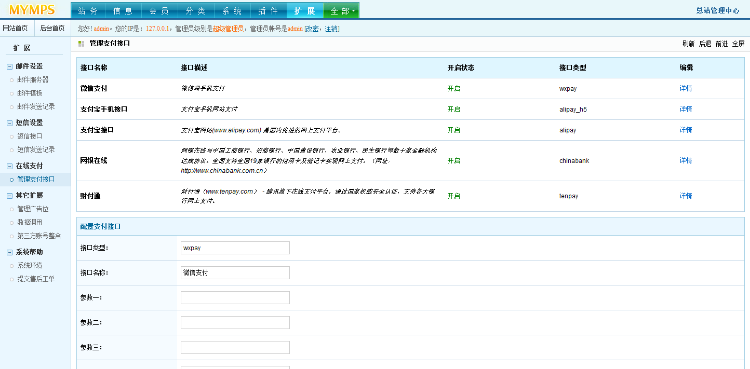This screenshot has height=369, width=750.
Task: Collapse the 短信设置 sidebar group
Action: [10, 123]
